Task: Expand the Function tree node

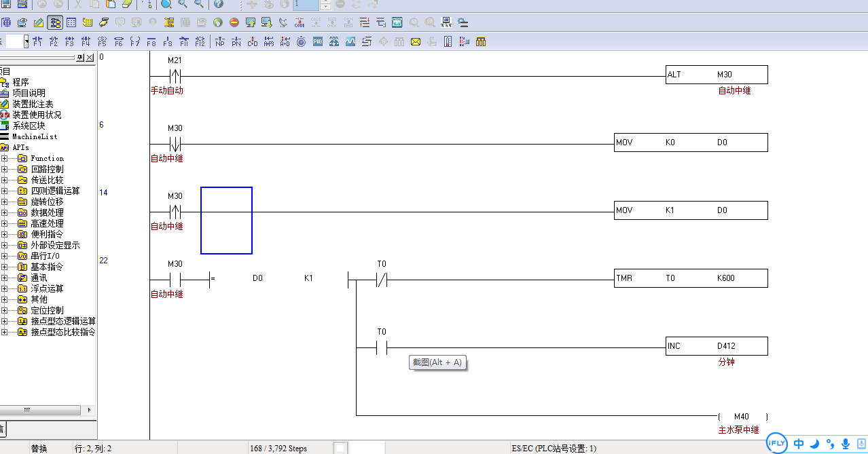Action: tap(4, 158)
